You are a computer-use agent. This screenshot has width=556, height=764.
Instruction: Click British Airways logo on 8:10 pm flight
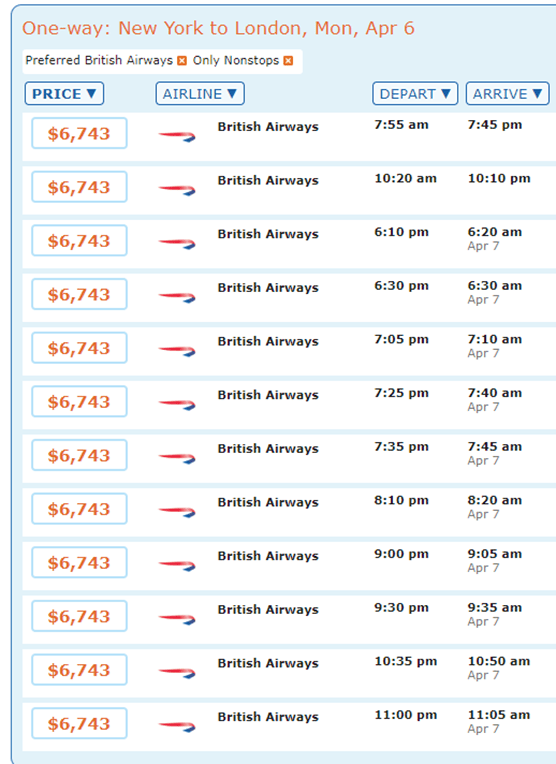[177, 511]
